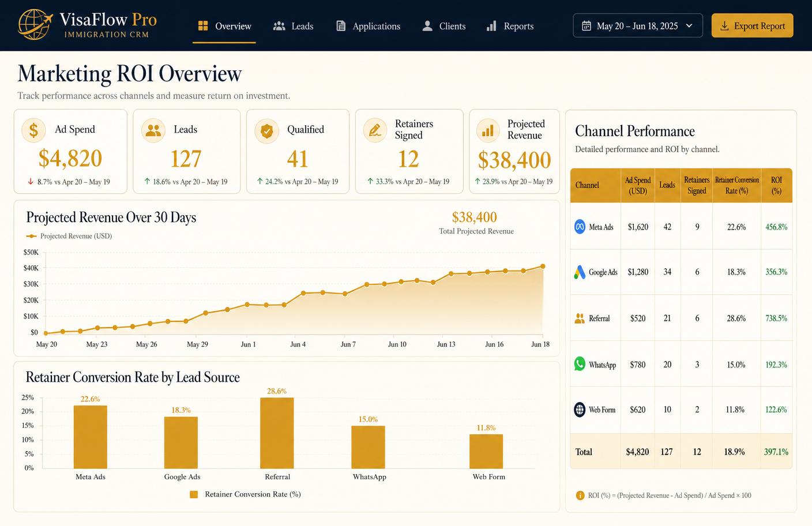Click the Ad Spend dollar icon

33,130
